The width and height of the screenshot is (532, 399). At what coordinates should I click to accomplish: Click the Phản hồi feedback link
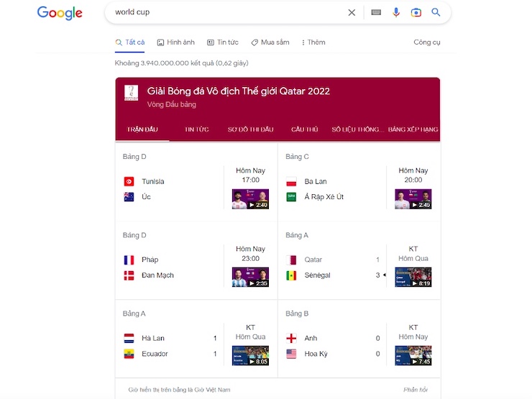click(416, 390)
